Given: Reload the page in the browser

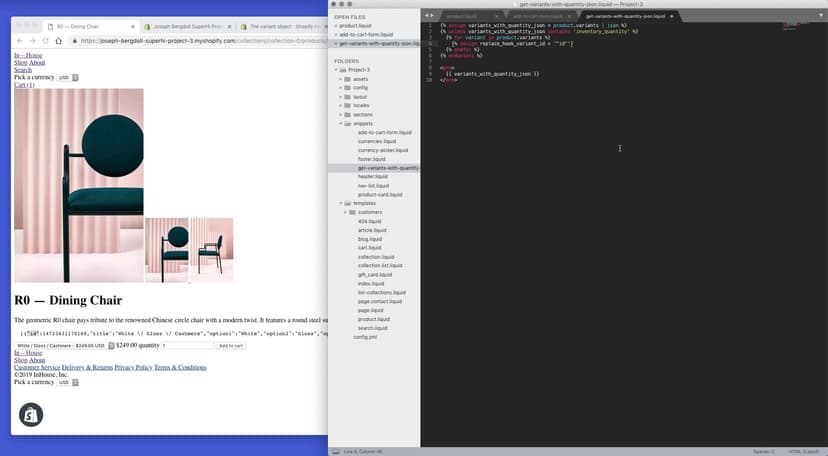Looking at the screenshot, I should [45, 41].
